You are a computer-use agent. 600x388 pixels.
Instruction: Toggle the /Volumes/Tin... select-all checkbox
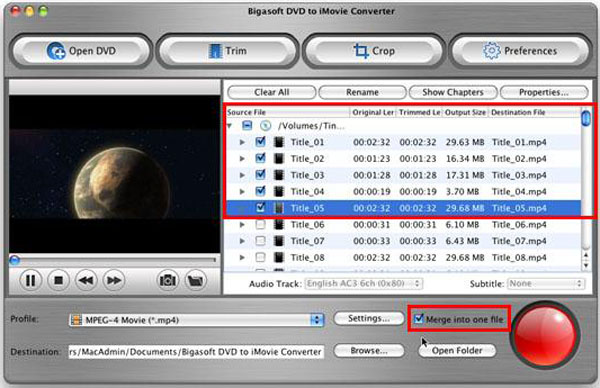pyautogui.click(x=247, y=125)
